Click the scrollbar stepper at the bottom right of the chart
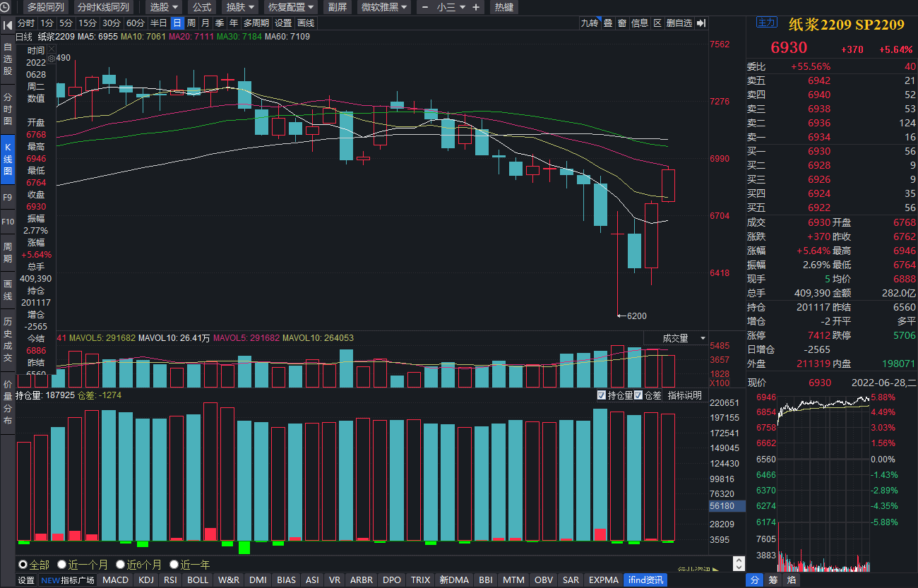This screenshot has height=588, width=918. (739, 565)
